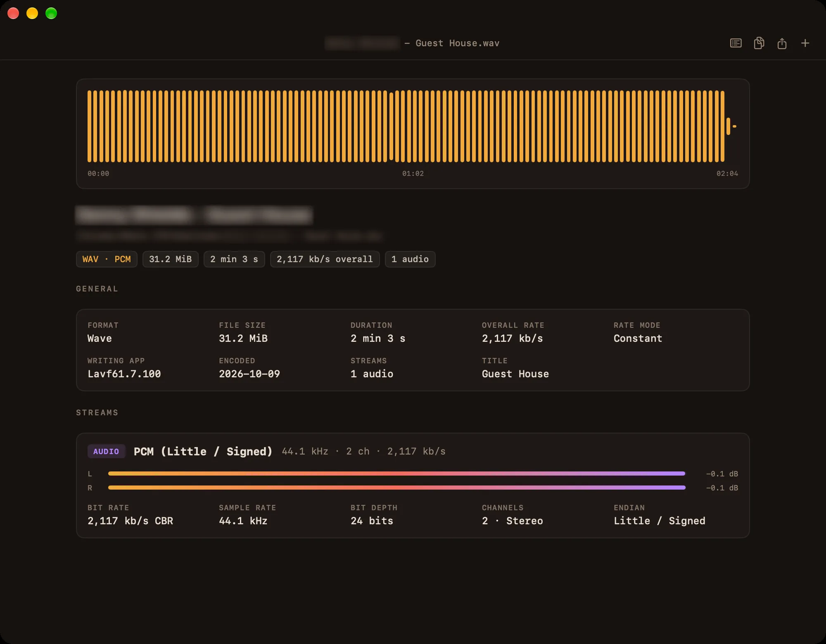Click the 31.2 MiB size chip
Screen dimensions: 826x644
tap(171, 259)
